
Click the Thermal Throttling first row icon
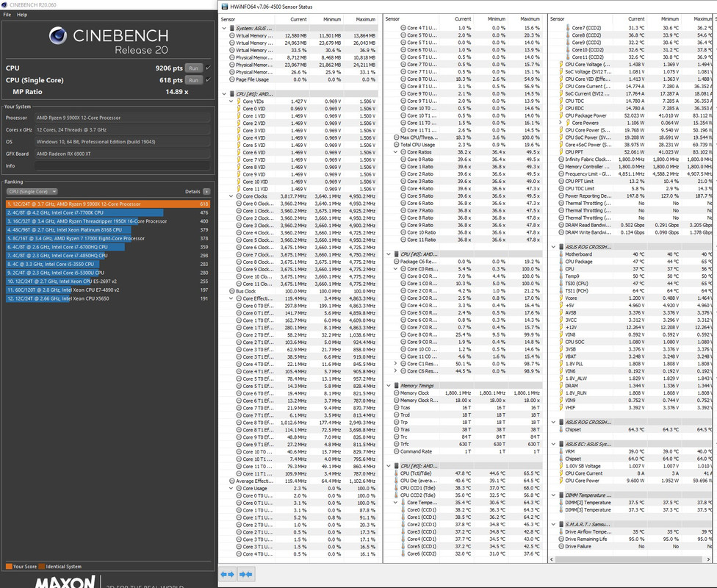[561, 203]
